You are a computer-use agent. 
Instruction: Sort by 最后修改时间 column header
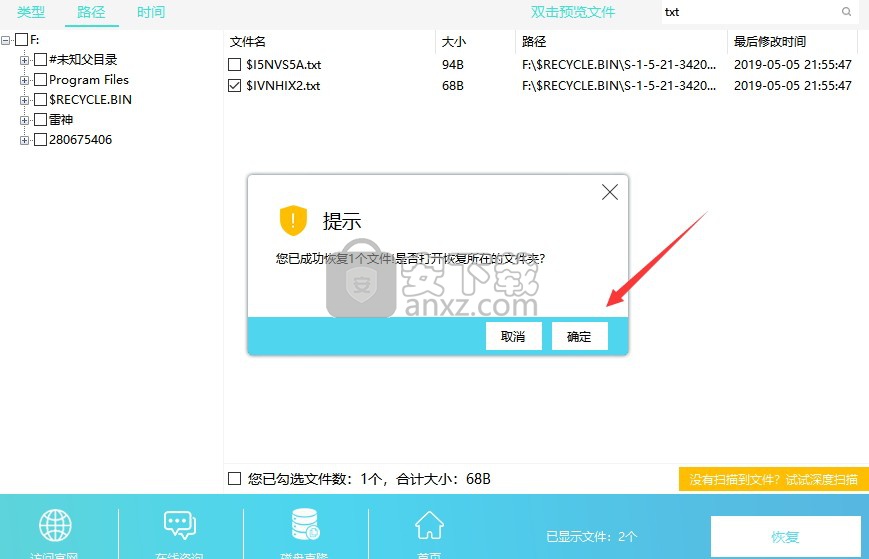(x=770, y=42)
